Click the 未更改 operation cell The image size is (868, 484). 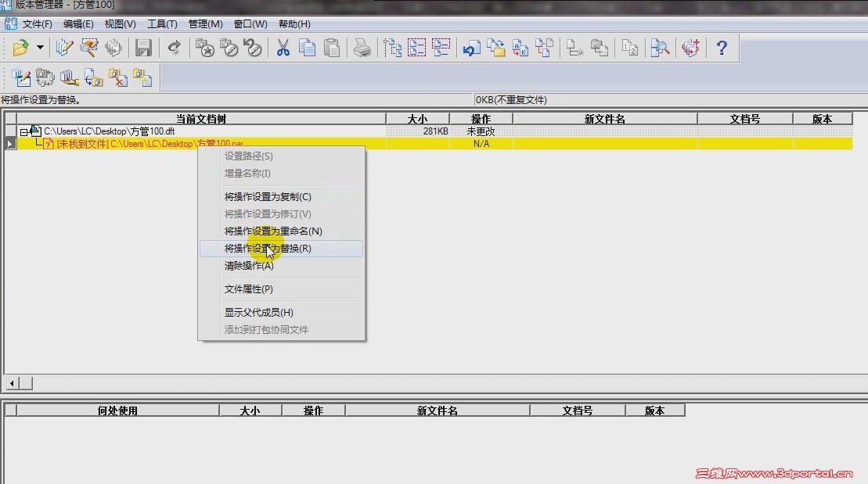click(x=481, y=131)
